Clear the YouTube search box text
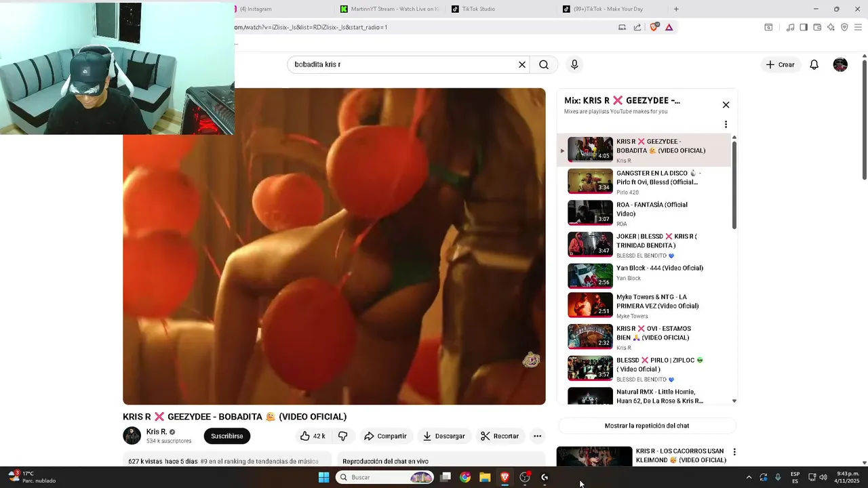 [522, 64]
